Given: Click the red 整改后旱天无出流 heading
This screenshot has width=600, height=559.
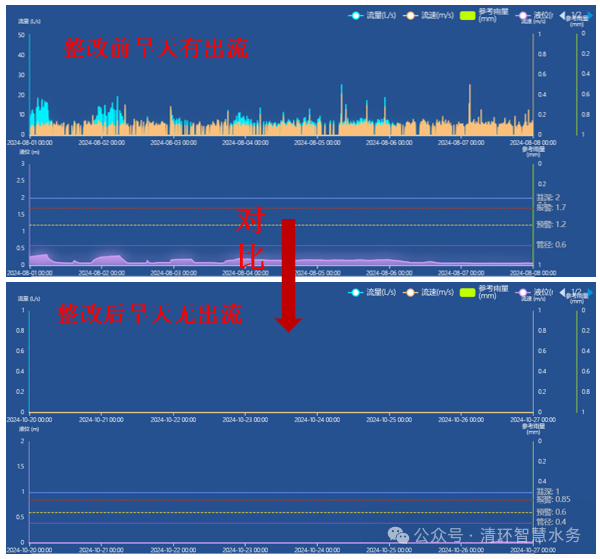Looking at the screenshot, I should 149,314.
